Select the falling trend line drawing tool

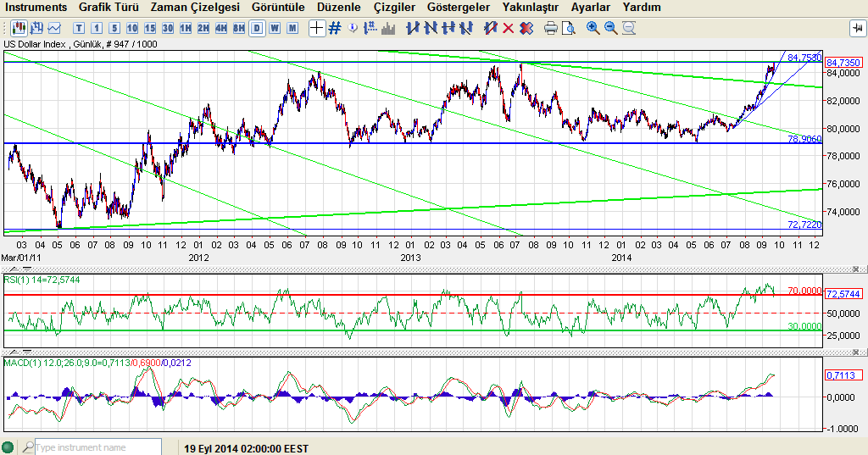click(430, 28)
